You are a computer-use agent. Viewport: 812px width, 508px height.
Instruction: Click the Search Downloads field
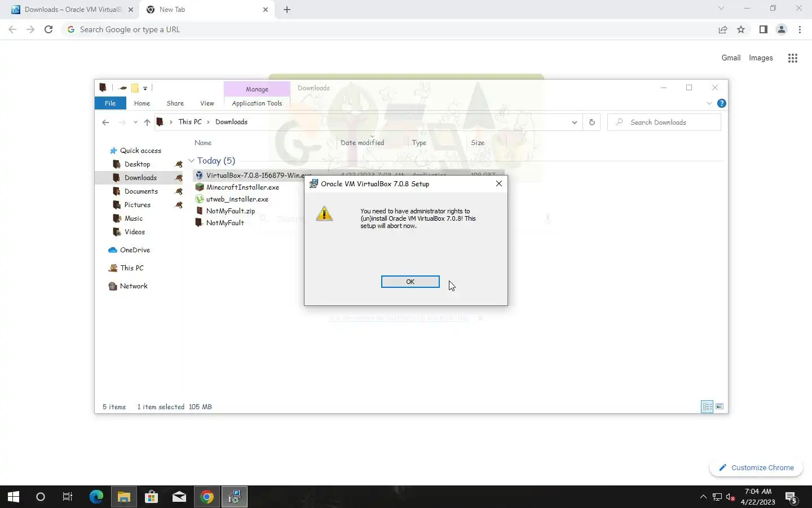[664, 122]
